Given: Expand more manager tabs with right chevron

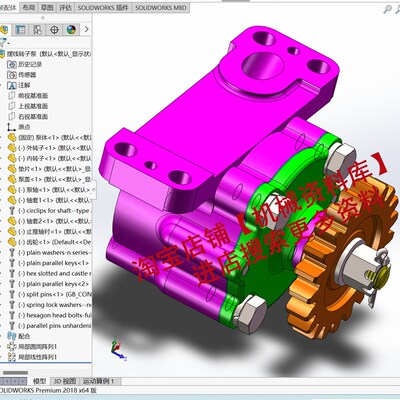Looking at the screenshot, I should click(x=87, y=29).
